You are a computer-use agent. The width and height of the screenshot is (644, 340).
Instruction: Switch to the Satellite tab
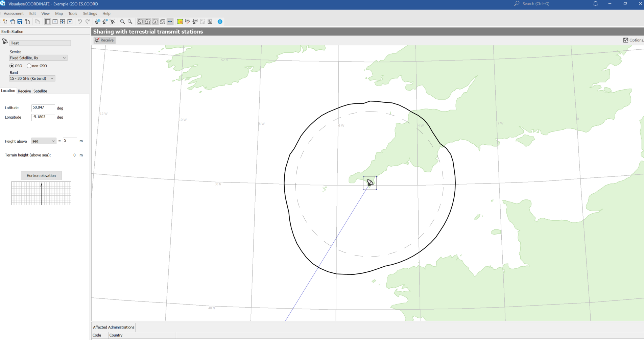[x=40, y=91]
